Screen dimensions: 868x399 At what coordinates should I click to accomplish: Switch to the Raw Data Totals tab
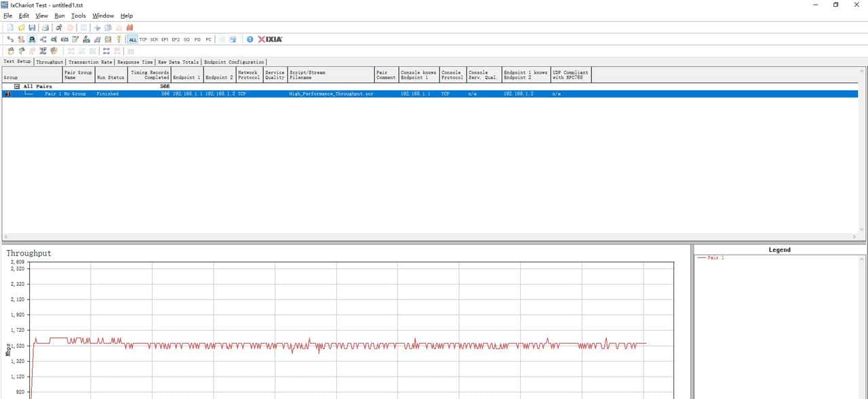coord(179,62)
